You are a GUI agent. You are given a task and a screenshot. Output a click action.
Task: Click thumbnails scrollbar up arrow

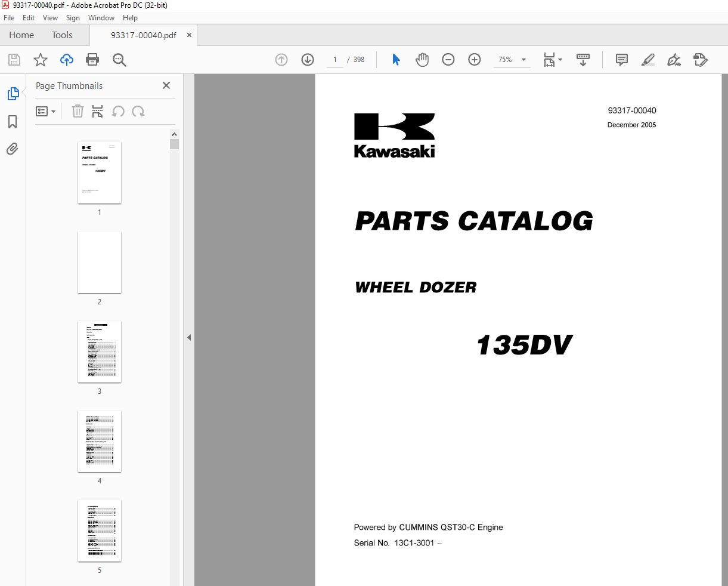(175, 134)
